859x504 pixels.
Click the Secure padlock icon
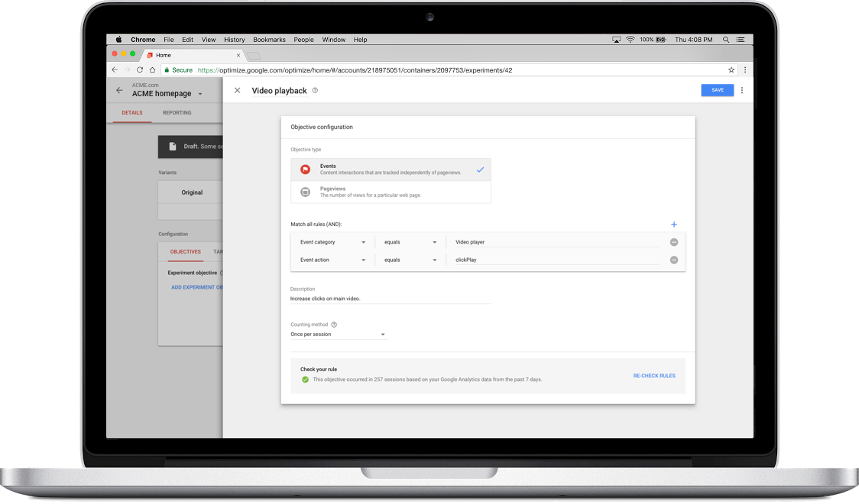(167, 69)
